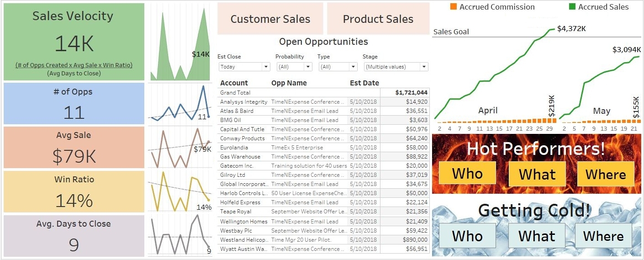The image size is (644, 260).
Task: Select Hot Performers What button
Action: pyautogui.click(x=537, y=174)
